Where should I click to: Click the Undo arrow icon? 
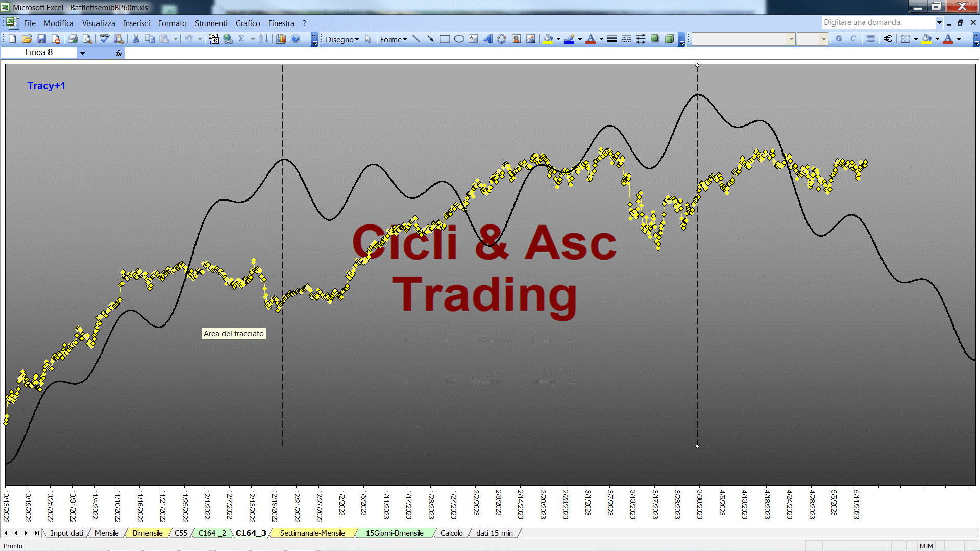[189, 39]
